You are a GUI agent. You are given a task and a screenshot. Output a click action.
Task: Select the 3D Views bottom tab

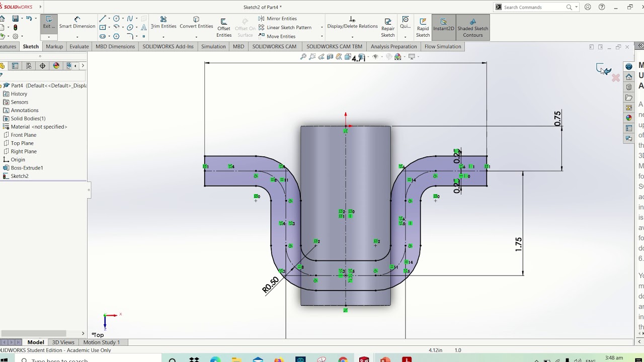63,342
